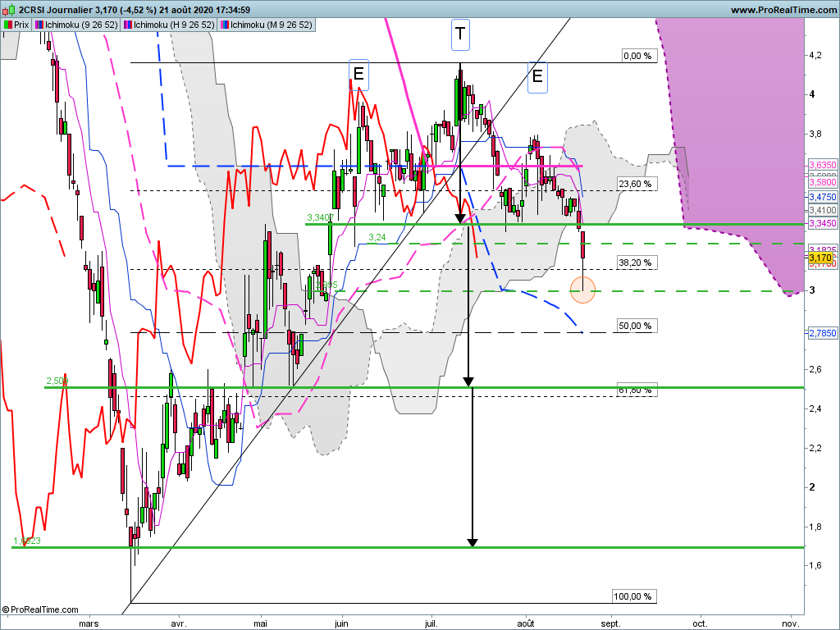This screenshot has height=630, width=840.
Task: Click the 1,8 value on the price axis
Action: pos(815,527)
